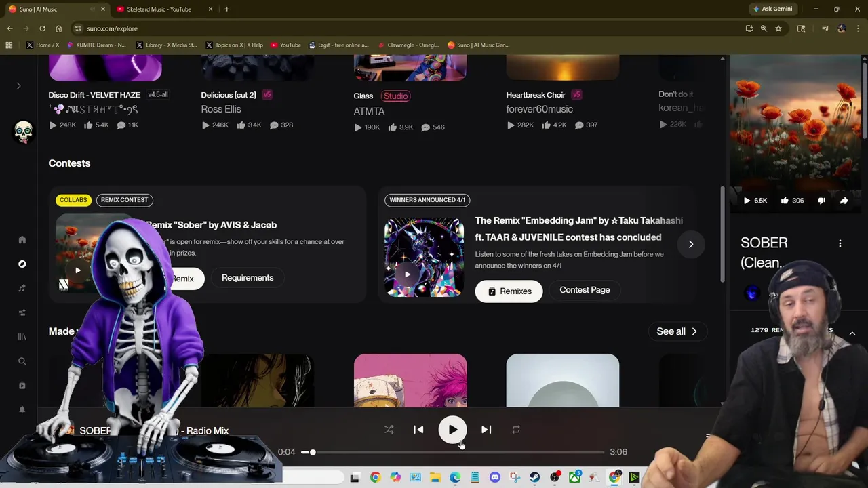
Task: Dislike the SOBER song with thumbs down
Action: point(821,201)
